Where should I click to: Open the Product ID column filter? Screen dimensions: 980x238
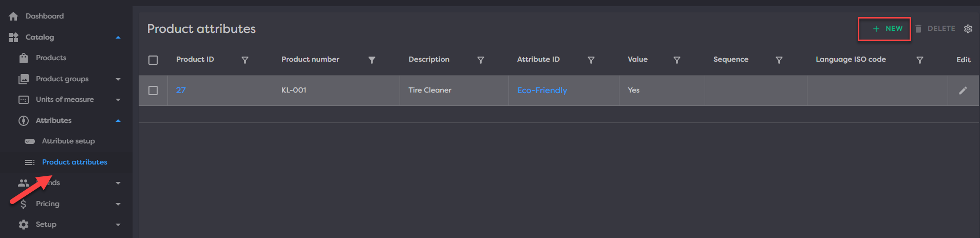[245, 60]
